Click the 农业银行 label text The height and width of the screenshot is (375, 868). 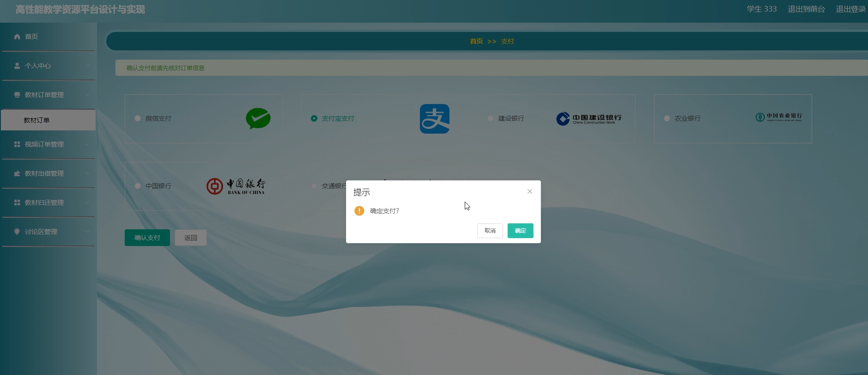[688, 118]
